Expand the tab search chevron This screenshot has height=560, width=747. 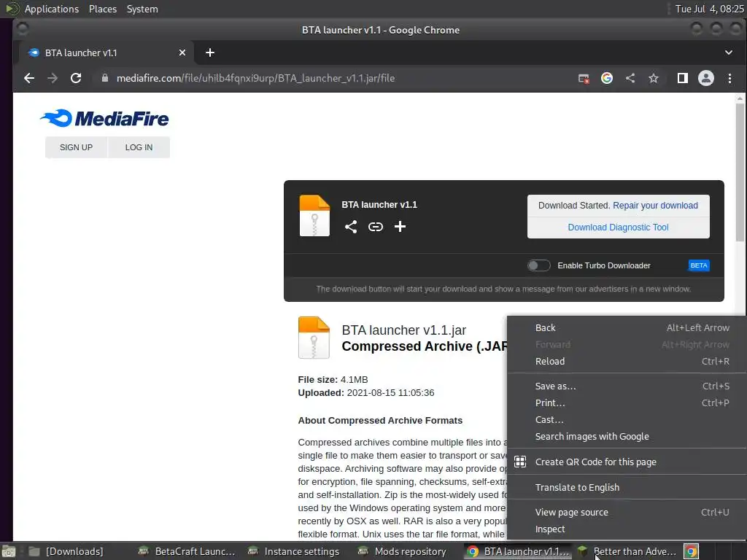pos(729,52)
